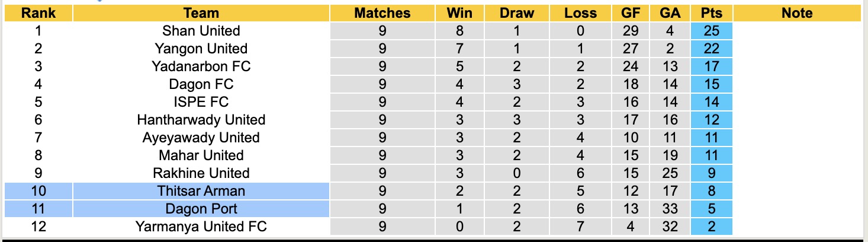Select the highlighted Dagon Port team
The height and width of the screenshot is (242, 868).
tap(201, 209)
